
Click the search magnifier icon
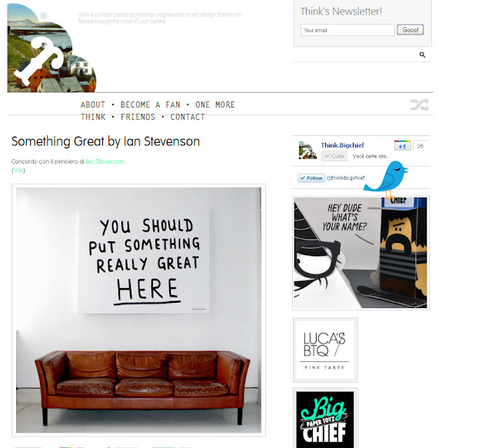tap(422, 55)
